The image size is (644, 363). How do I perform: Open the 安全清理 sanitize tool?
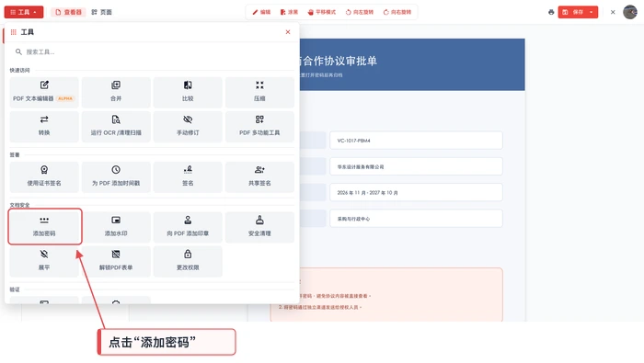click(x=259, y=227)
